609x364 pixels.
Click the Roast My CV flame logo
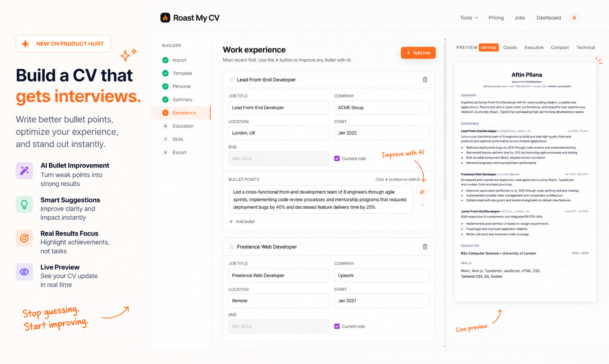165,18
